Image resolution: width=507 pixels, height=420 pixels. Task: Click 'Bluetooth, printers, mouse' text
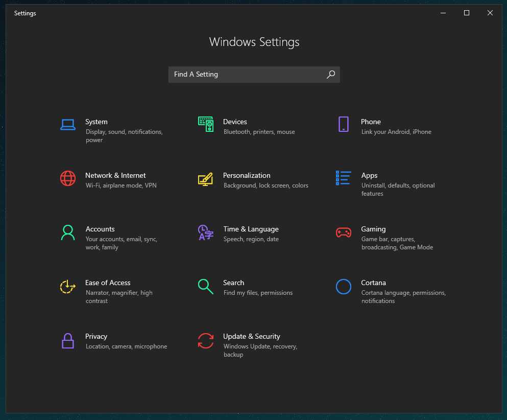point(259,132)
